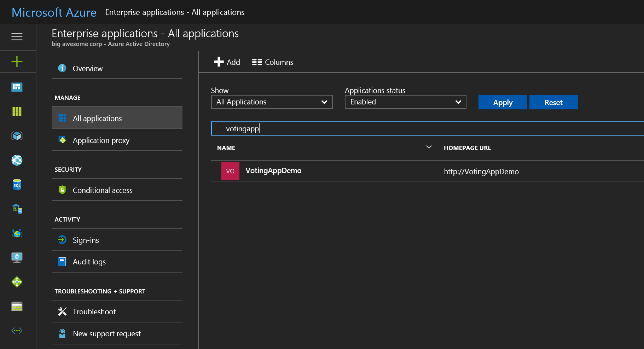
Task: Open Application proxy menu item
Action: coord(117,140)
